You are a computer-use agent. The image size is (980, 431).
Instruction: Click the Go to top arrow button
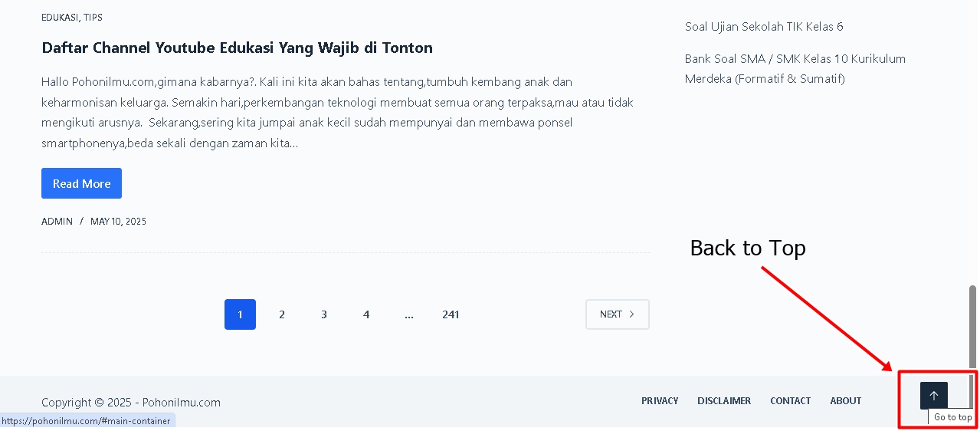(x=933, y=396)
